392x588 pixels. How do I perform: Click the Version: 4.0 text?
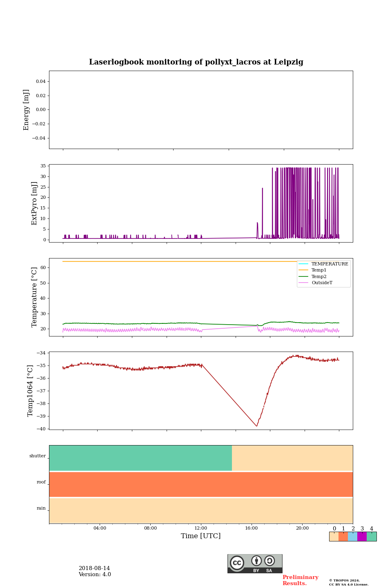(95, 575)
